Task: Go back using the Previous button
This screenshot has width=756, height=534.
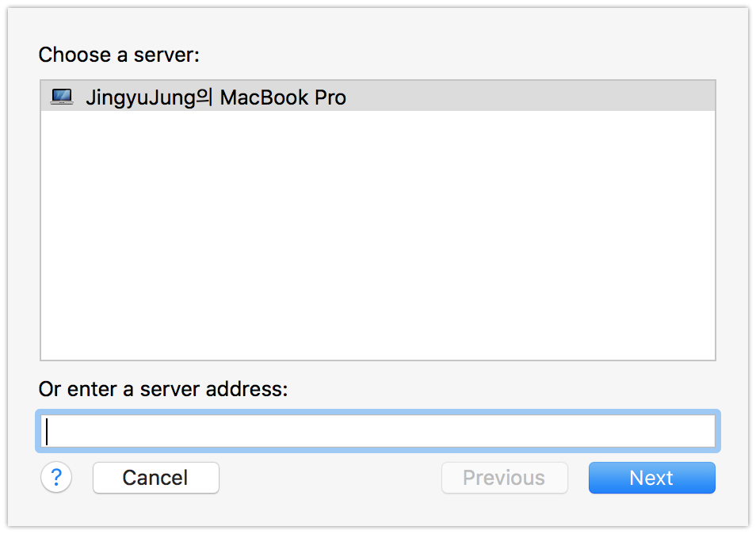Action: tap(504, 478)
